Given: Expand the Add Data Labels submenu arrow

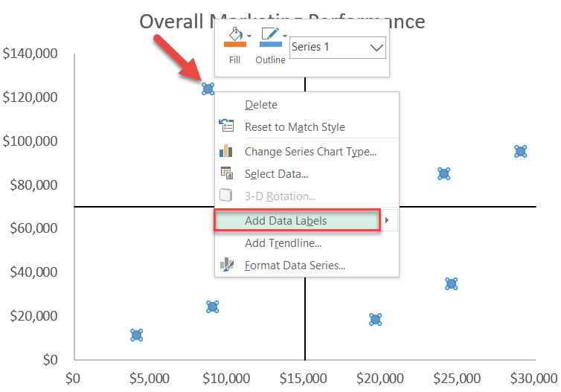Looking at the screenshot, I should tap(387, 220).
